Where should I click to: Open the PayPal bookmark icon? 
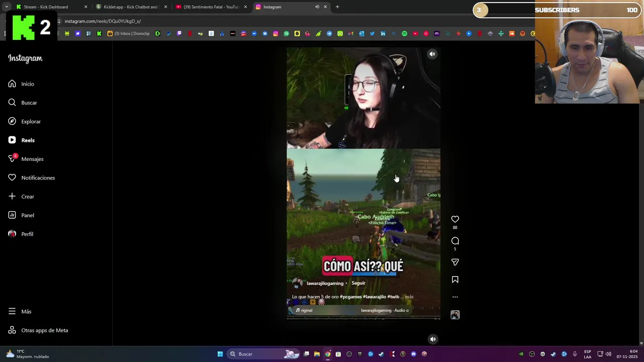pos(168,34)
